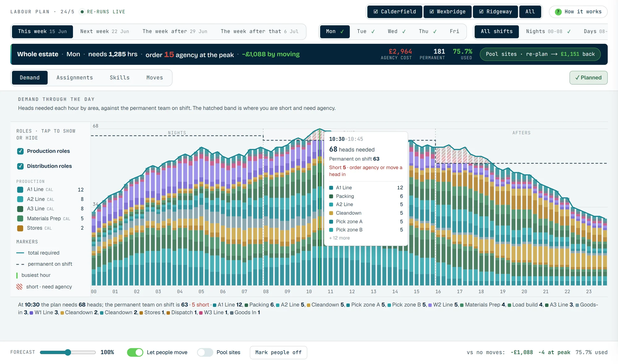The height and width of the screenshot is (364, 618).
Task: Click the hatched short need-agency marker icon
Action: click(x=19, y=287)
